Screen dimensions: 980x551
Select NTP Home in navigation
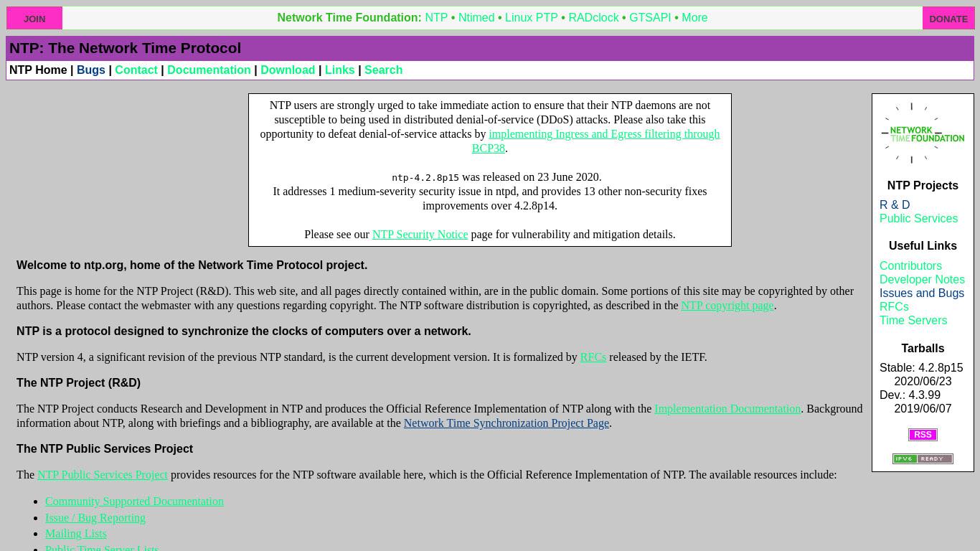pos(38,70)
